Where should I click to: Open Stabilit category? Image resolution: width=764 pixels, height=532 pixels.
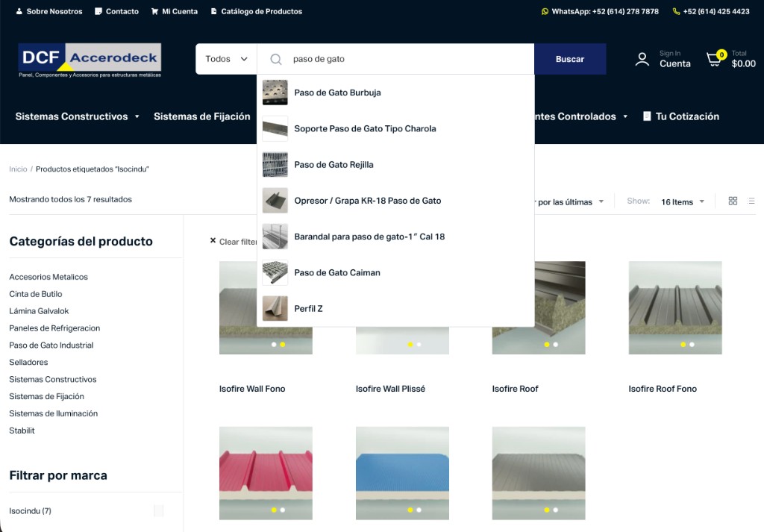22,431
